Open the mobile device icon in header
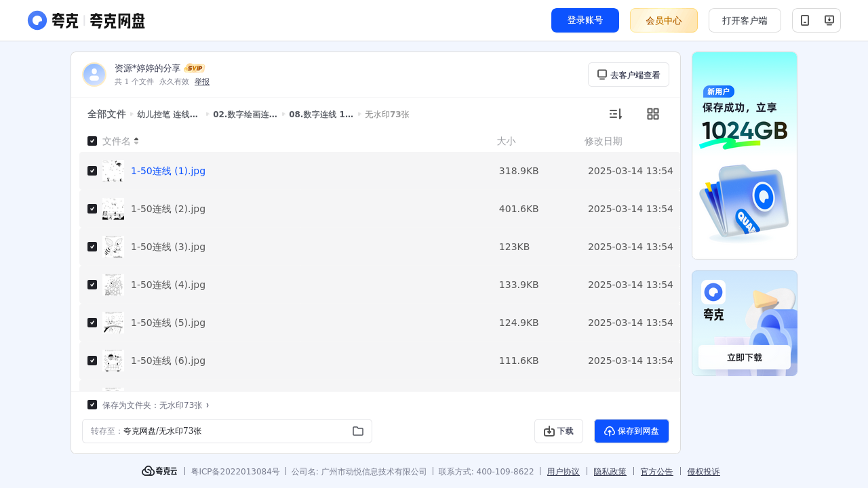 [x=805, y=20]
